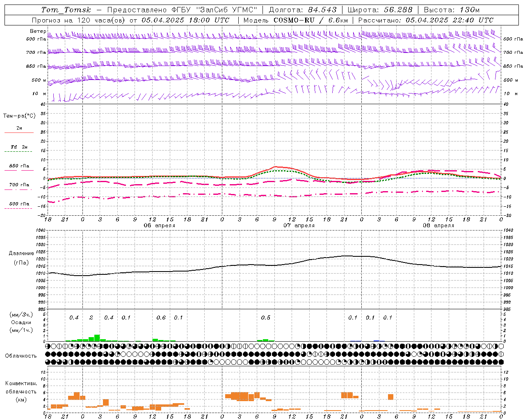Image resolution: width=525 pixels, height=420 pixels.
Task: Click the Высота: 130м value
Action: click(452, 10)
